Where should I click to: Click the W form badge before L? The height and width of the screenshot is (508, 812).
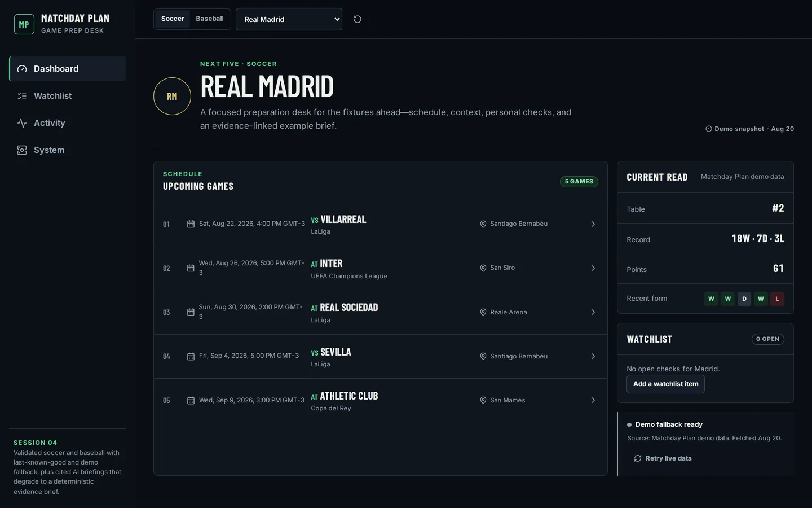(x=761, y=299)
